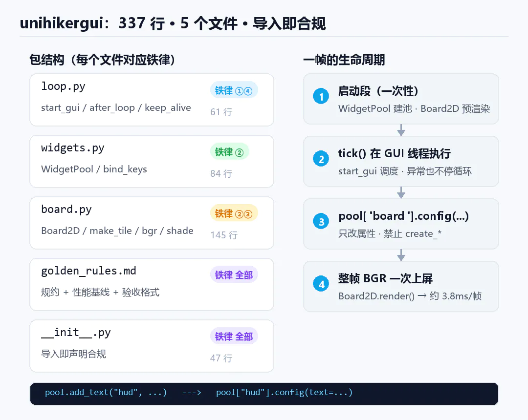The height and width of the screenshot is (420, 528).
Task: Click the arrow icon between step 2 and step 3
Action: (x=401, y=193)
